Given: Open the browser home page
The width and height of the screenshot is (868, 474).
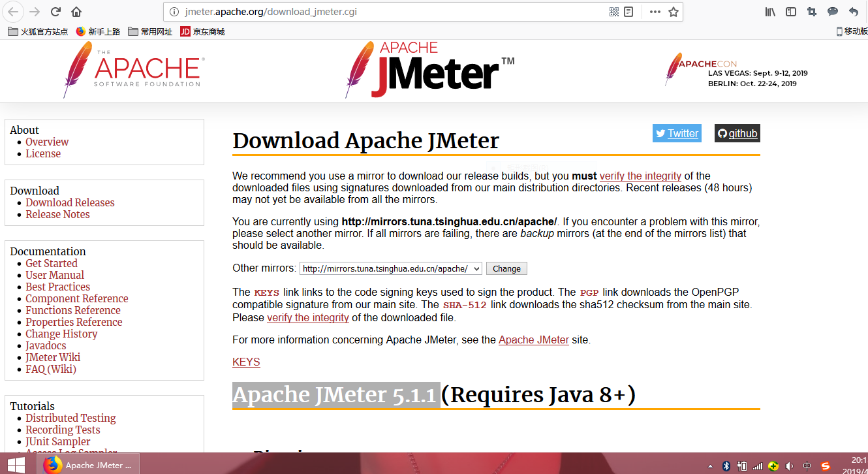Looking at the screenshot, I should 76,12.
